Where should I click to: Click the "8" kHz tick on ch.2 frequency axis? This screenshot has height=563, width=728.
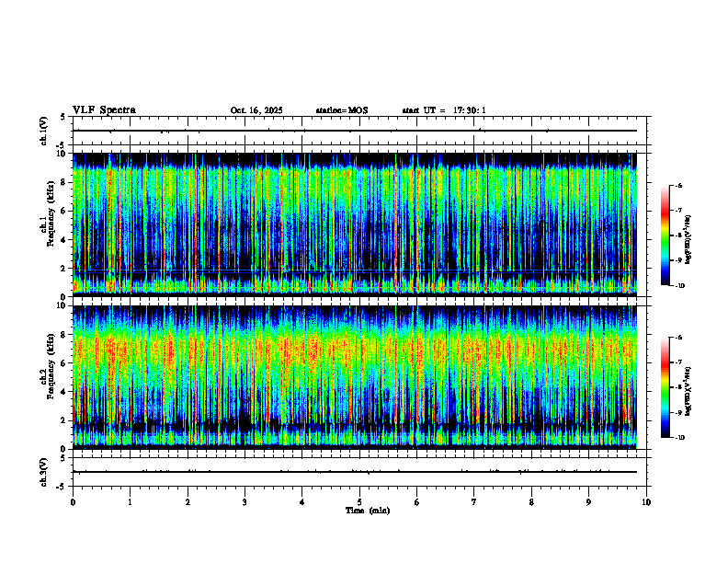(x=64, y=335)
